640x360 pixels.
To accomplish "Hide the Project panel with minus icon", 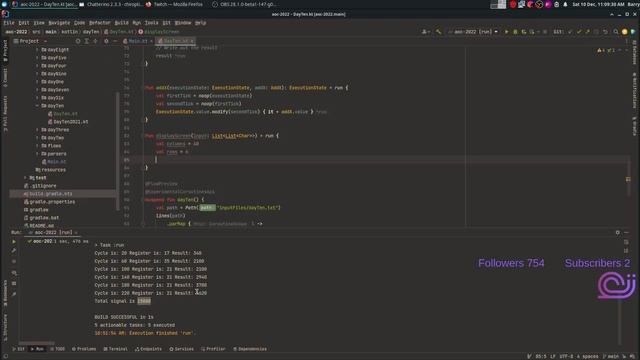I will pos(115,41).
